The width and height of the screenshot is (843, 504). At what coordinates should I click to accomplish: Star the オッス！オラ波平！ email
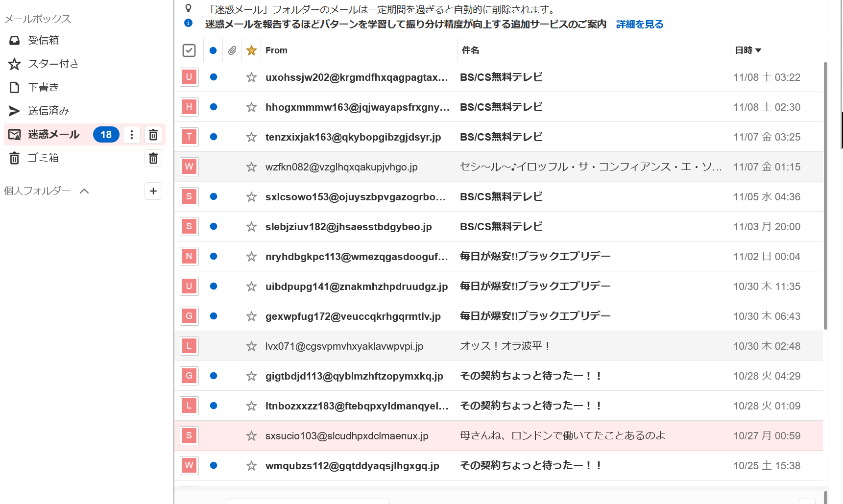point(251,346)
